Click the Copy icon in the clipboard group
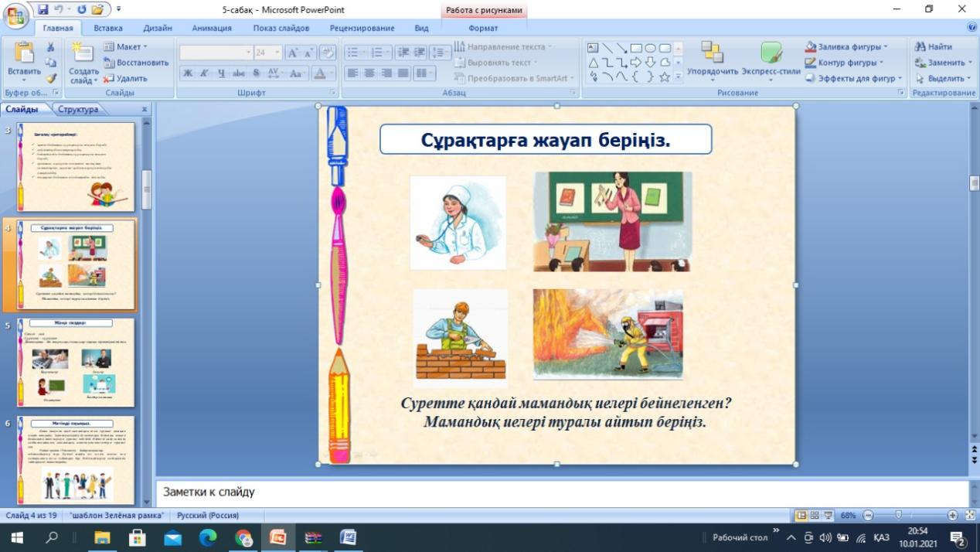 [51, 63]
